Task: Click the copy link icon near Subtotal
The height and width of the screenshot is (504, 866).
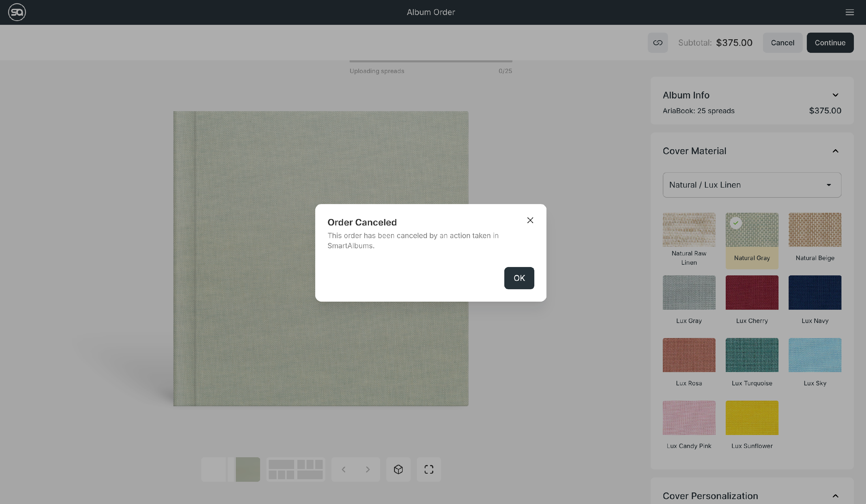Action: pos(657,43)
